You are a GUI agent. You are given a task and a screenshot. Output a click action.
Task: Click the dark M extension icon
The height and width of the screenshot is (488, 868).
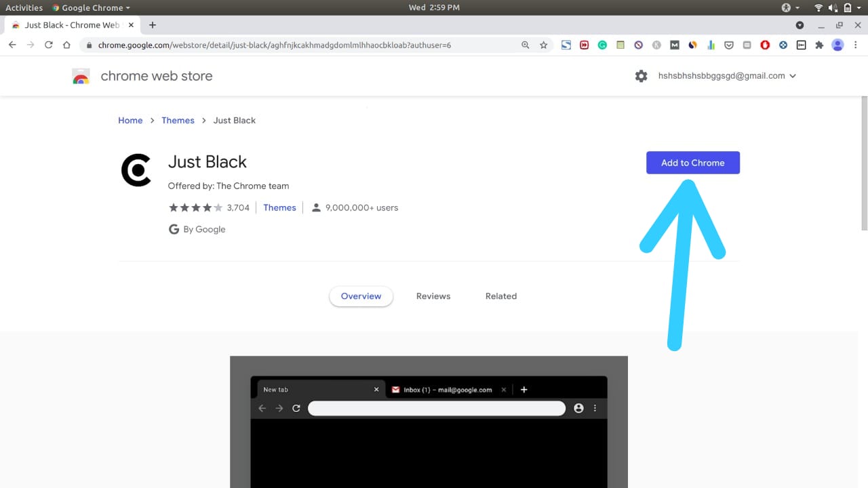click(675, 45)
